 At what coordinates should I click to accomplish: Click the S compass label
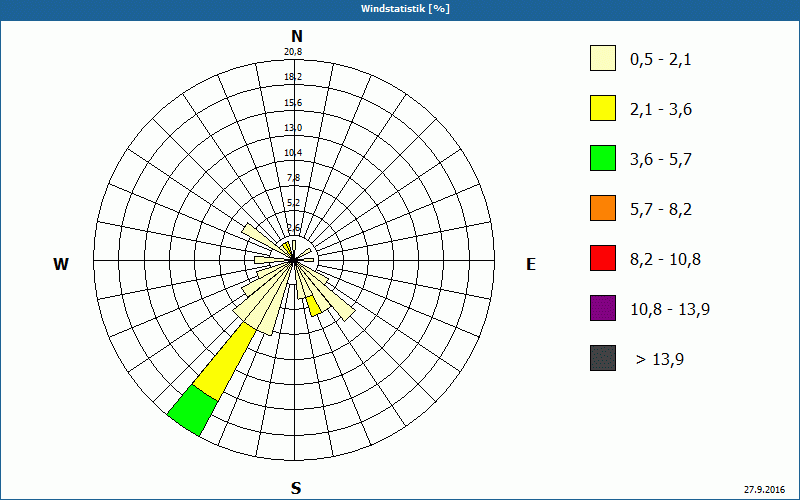(x=296, y=488)
